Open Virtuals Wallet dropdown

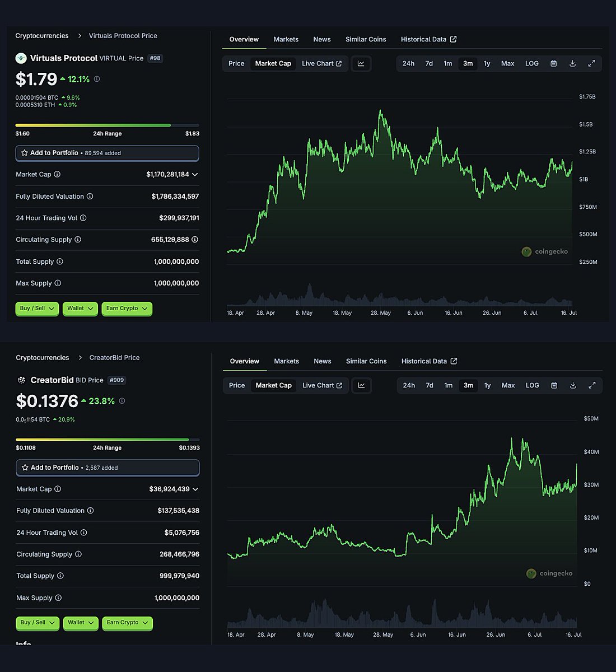[81, 309]
